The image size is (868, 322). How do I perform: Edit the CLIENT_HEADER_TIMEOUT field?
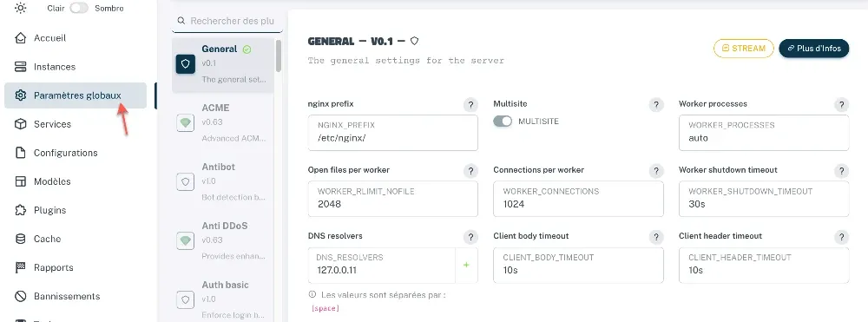tap(764, 265)
